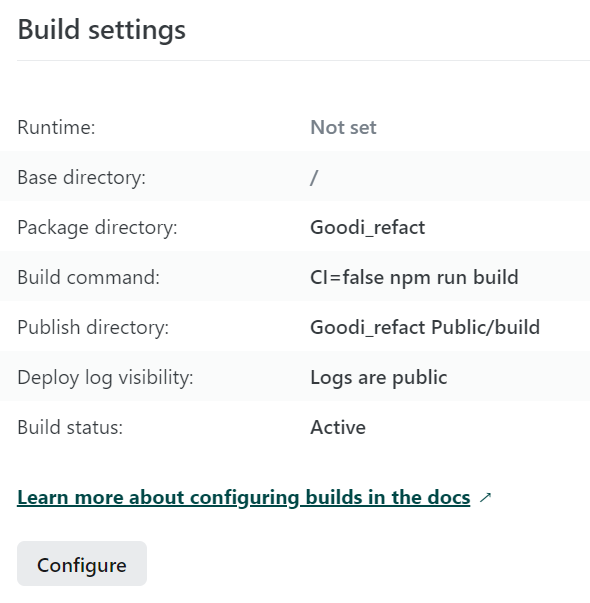Click the word docs in the link
This screenshot has height=603, width=590.
coord(449,497)
